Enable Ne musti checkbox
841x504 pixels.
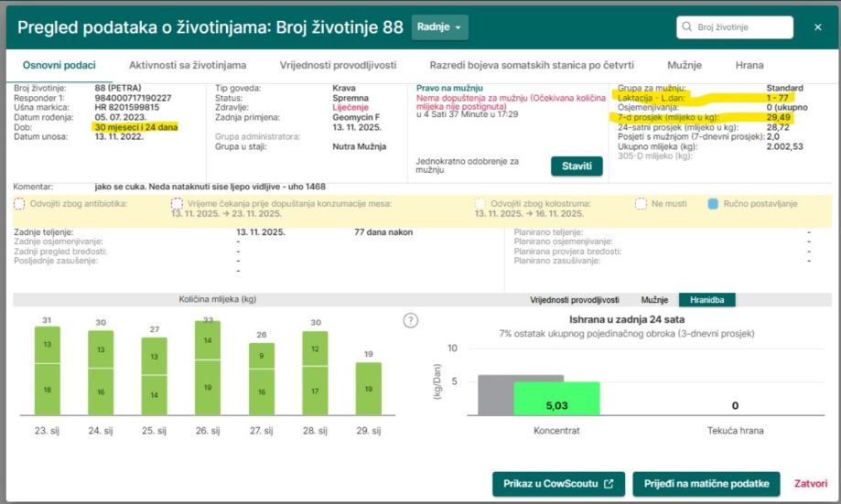click(x=642, y=204)
